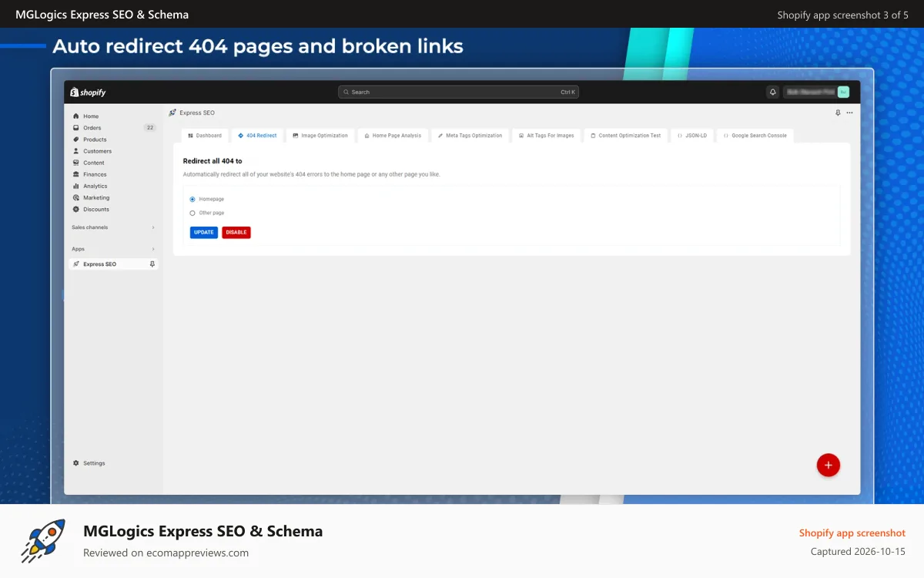Click the Orders inbox icon
This screenshot has height=578, width=924.
click(76, 128)
